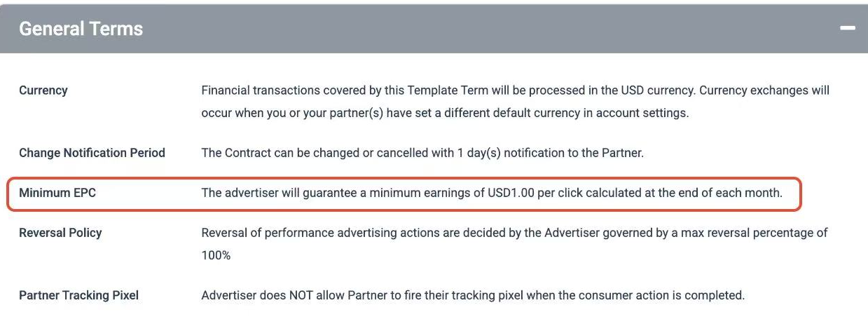The height and width of the screenshot is (324, 868).
Task: Select the Currency term label
Action: (43, 90)
